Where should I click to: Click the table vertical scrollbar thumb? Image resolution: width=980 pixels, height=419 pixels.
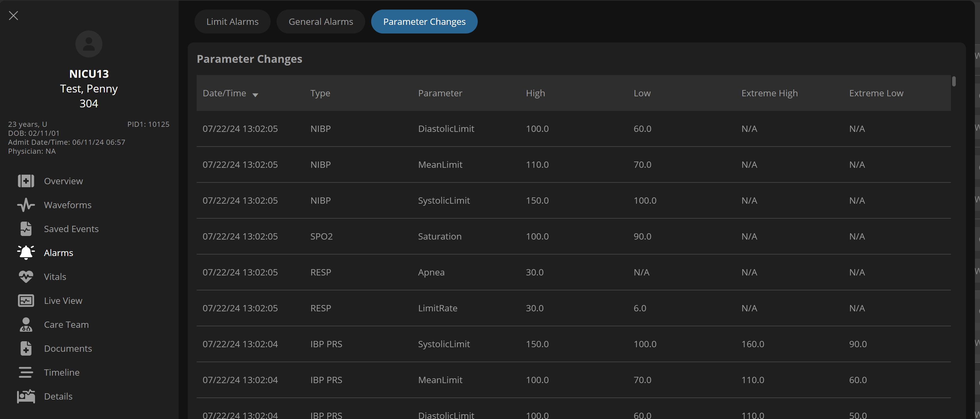[x=954, y=81]
